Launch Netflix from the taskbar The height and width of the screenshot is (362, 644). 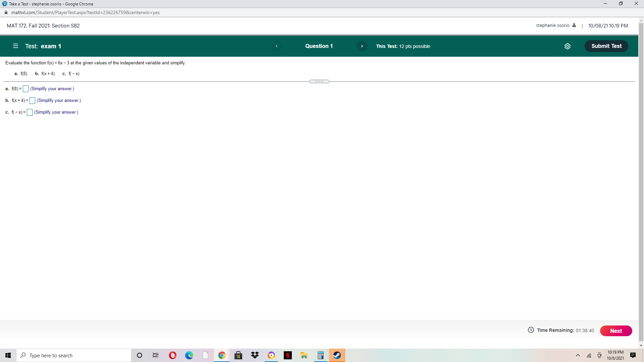(288, 355)
